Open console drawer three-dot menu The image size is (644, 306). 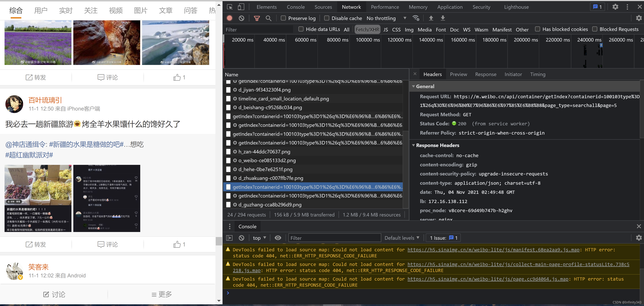tap(230, 226)
